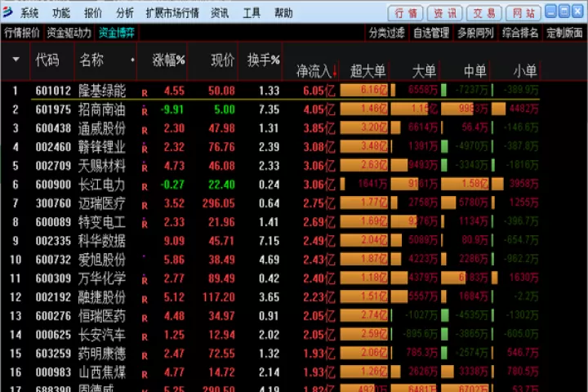Select stock 融捷股份
Viewport: 588px width, 392px height.
click(x=102, y=297)
